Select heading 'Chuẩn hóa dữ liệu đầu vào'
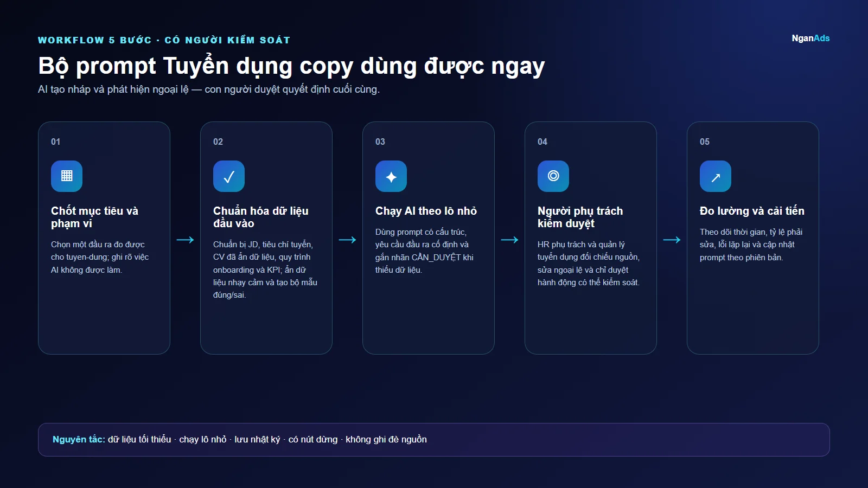 click(260, 217)
